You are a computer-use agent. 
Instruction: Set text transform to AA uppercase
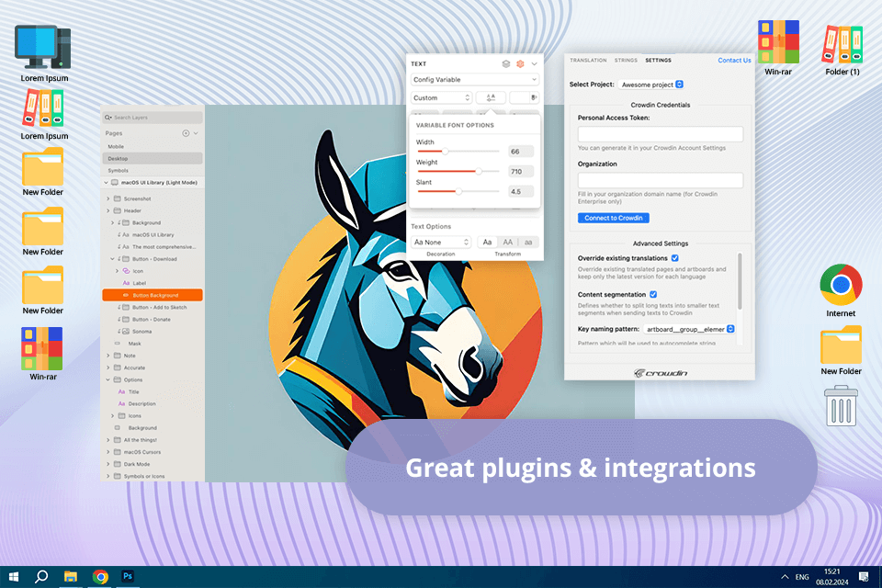pos(507,242)
